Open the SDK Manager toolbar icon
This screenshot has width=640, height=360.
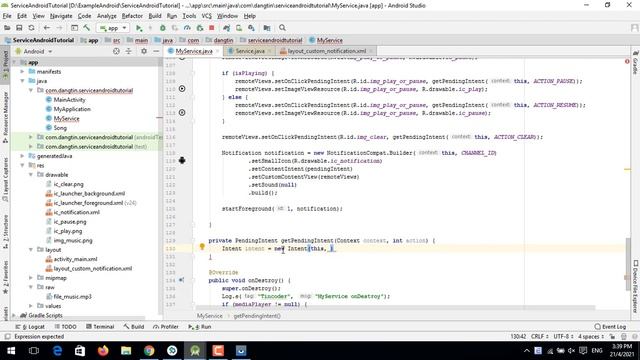pyautogui.click(x=251, y=28)
